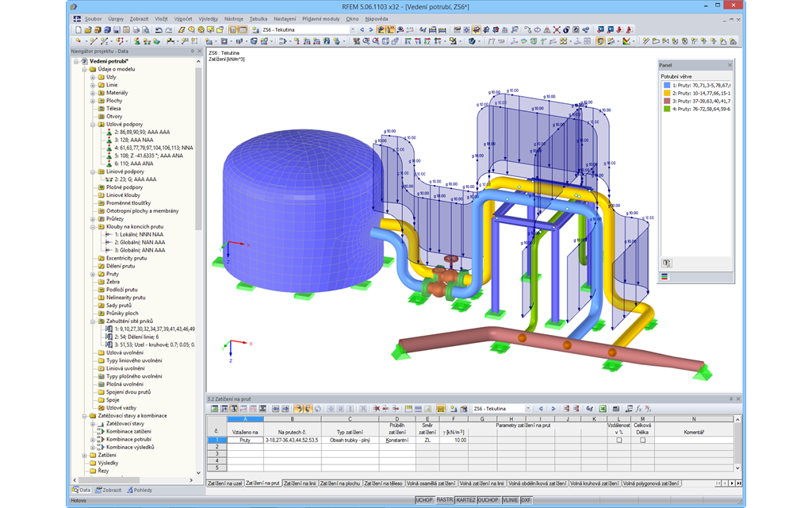Click the Redo arrow icon
The image size is (812, 508).
168,29
